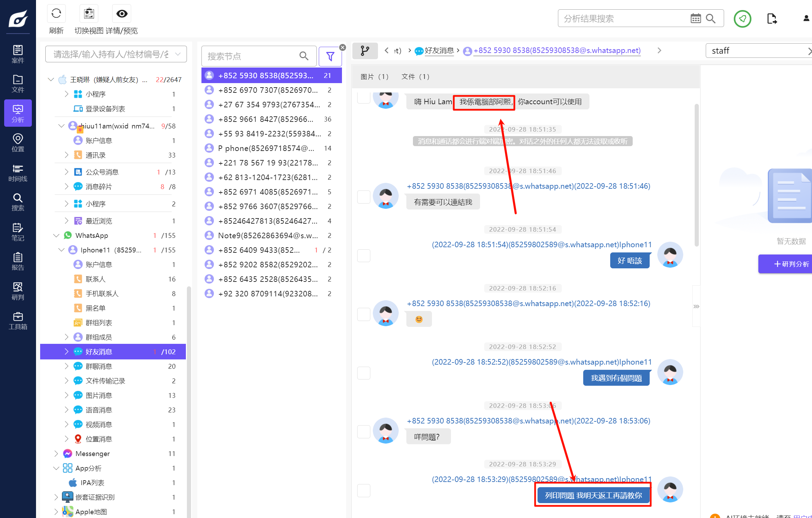Expand the Messenger tree node
812x518 pixels.
click(56, 453)
